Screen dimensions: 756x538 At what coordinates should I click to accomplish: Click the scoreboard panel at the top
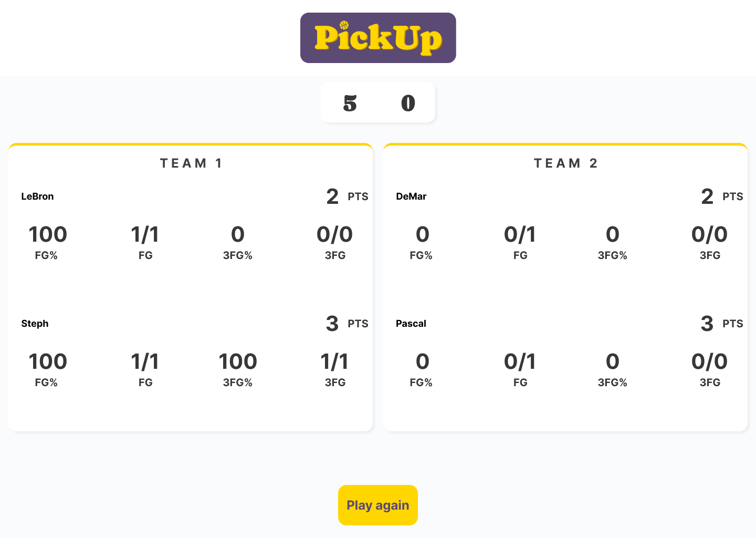click(x=378, y=102)
